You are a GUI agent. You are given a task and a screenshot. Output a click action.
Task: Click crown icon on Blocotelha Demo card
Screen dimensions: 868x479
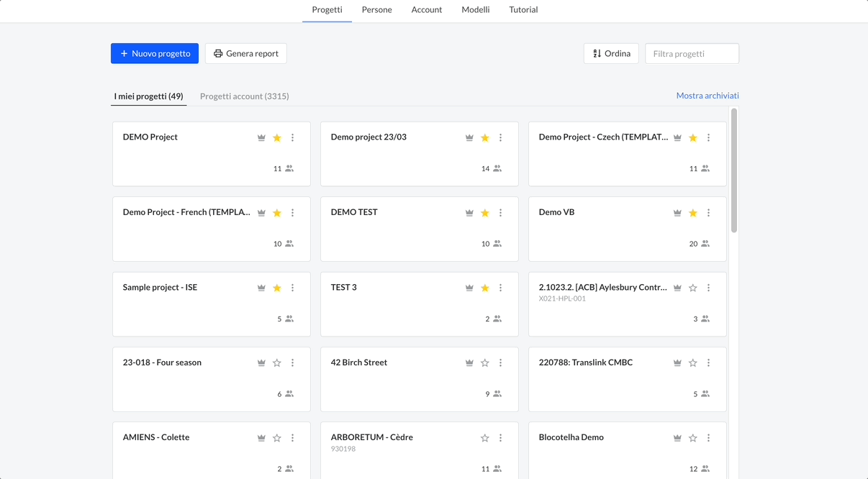(677, 438)
